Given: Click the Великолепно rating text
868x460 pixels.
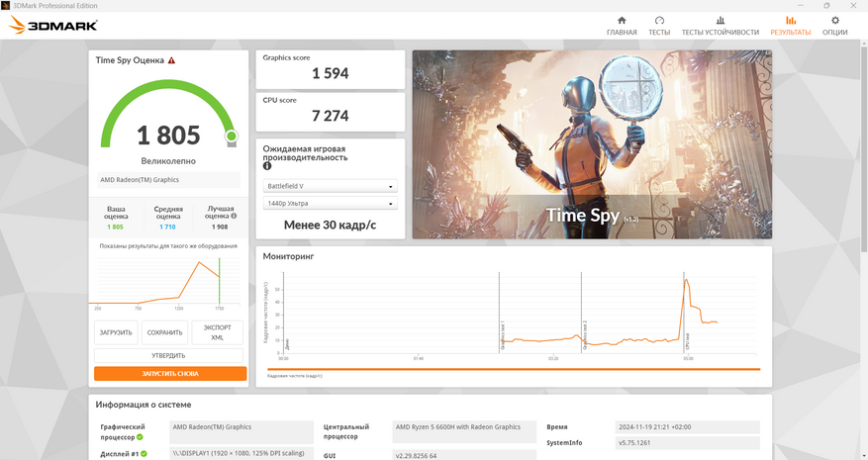Looking at the screenshot, I should pyautogui.click(x=168, y=161).
